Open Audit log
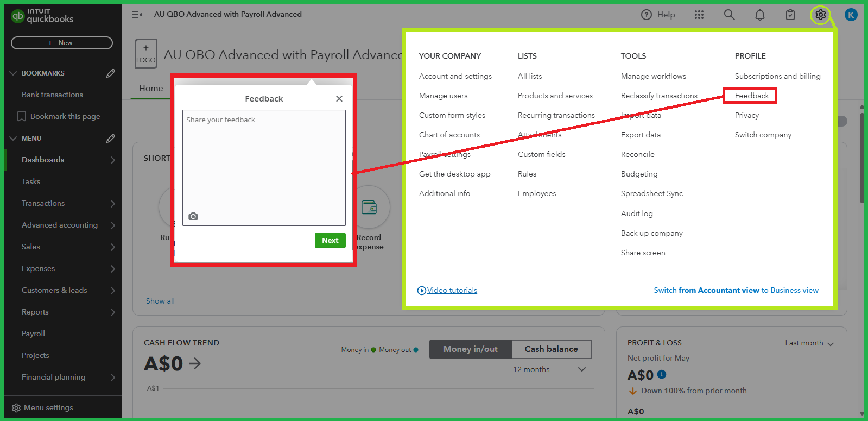 click(637, 213)
